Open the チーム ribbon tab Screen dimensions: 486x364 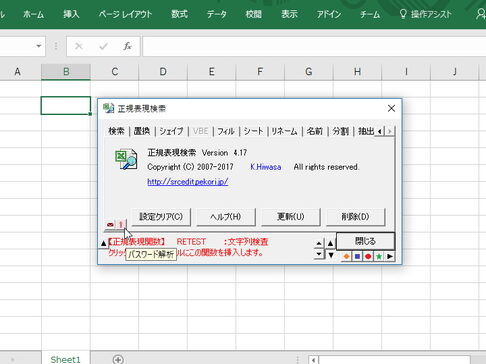coord(370,14)
